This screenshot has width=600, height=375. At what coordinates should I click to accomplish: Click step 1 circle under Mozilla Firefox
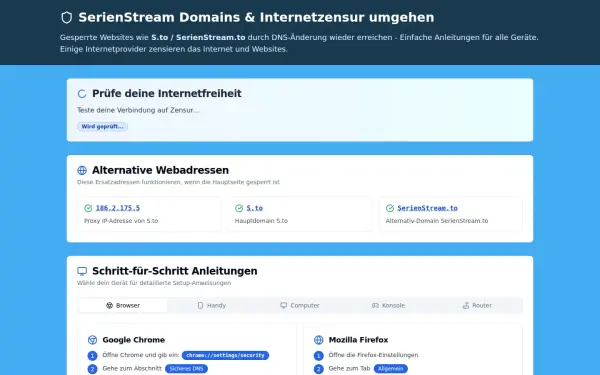point(318,356)
